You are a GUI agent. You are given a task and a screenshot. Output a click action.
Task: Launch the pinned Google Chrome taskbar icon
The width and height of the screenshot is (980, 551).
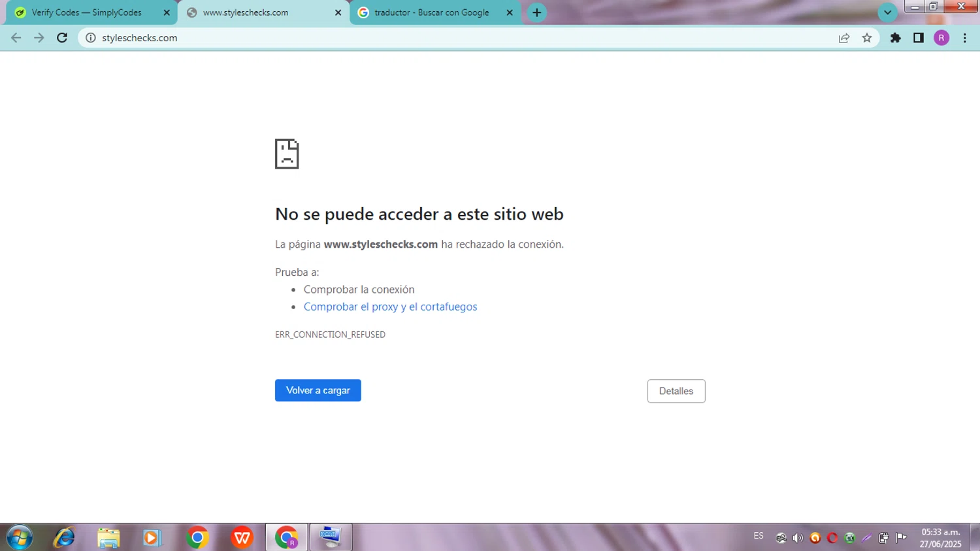(197, 537)
